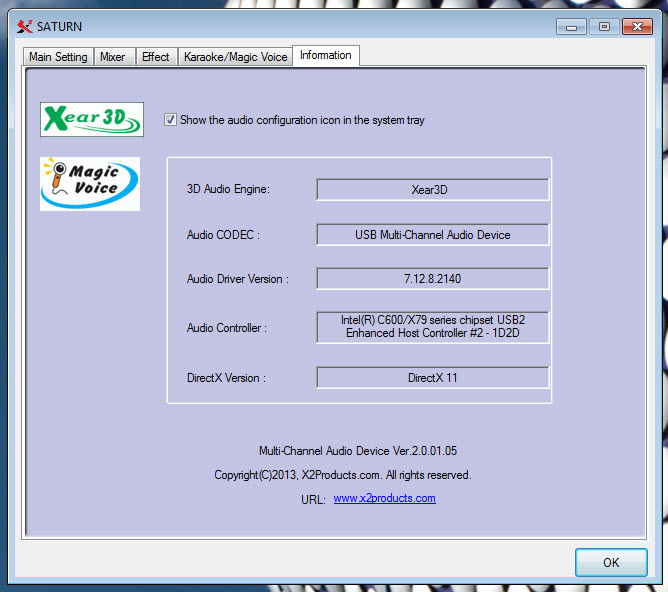Click the DirectX 11 version field
The height and width of the screenshot is (592, 668).
[x=432, y=378]
